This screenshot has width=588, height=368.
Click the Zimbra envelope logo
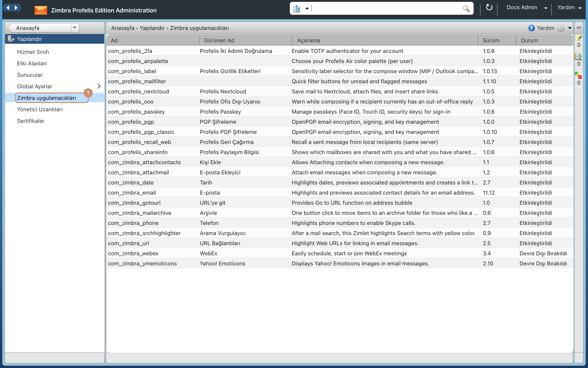tap(41, 10)
